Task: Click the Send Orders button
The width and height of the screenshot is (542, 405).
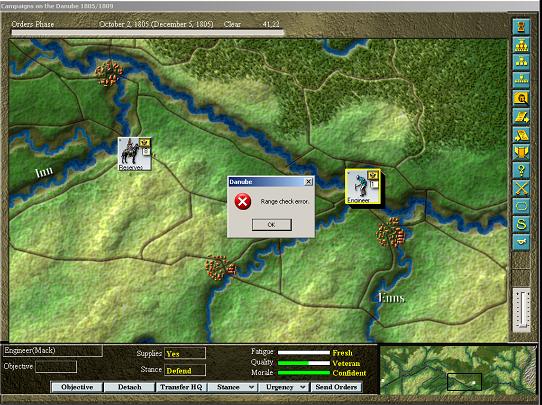Action: point(336,387)
